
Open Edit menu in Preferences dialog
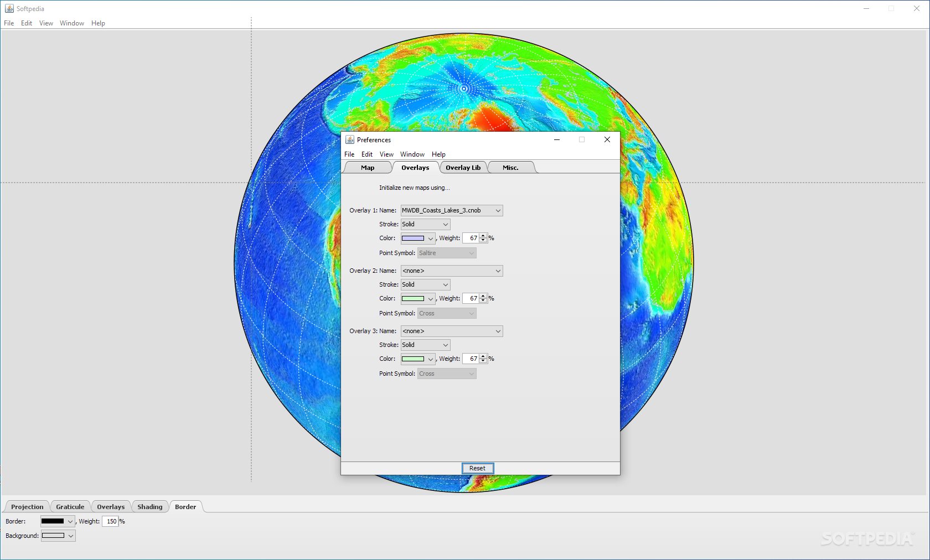pos(367,154)
